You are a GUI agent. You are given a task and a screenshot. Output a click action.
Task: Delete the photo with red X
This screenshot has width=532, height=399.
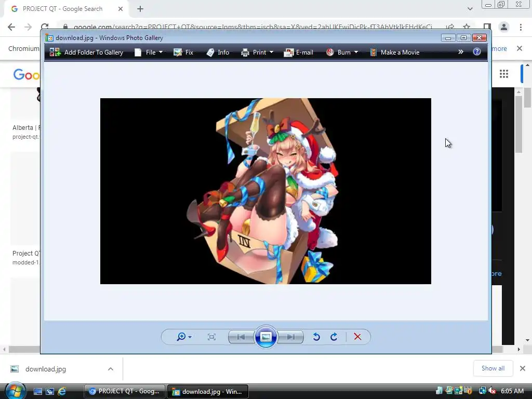click(x=357, y=337)
